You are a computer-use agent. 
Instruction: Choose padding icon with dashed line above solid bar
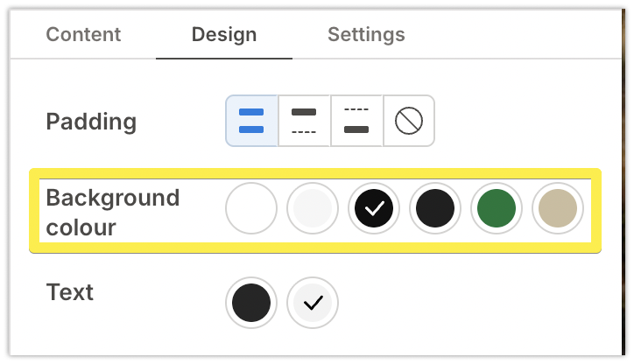click(x=356, y=121)
